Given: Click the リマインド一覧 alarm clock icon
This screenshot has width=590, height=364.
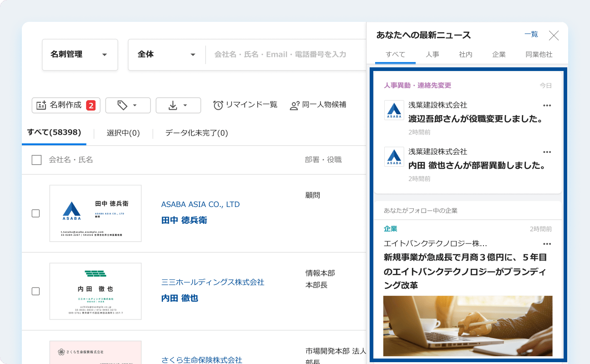Looking at the screenshot, I should pyautogui.click(x=219, y=105).
